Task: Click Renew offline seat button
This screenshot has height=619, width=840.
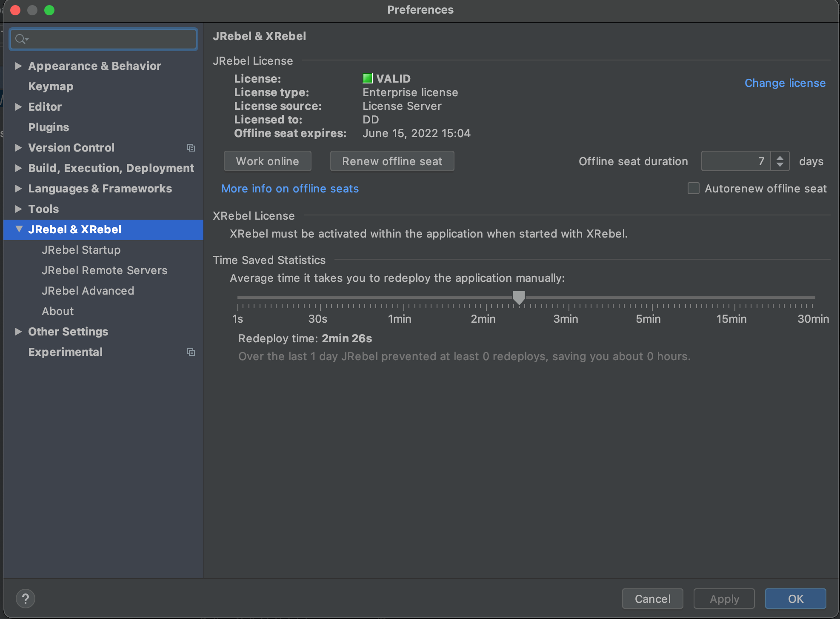Action: click(x=392, y=161)
